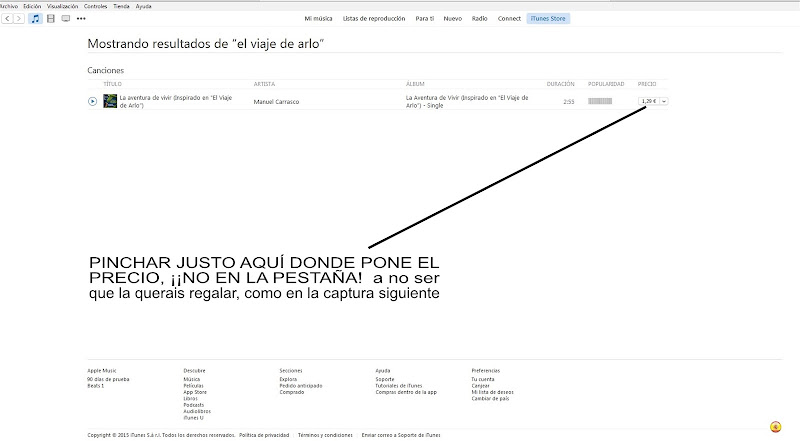Open Compras dentro de la app link
Screen dimensions: 800x441
406,393
